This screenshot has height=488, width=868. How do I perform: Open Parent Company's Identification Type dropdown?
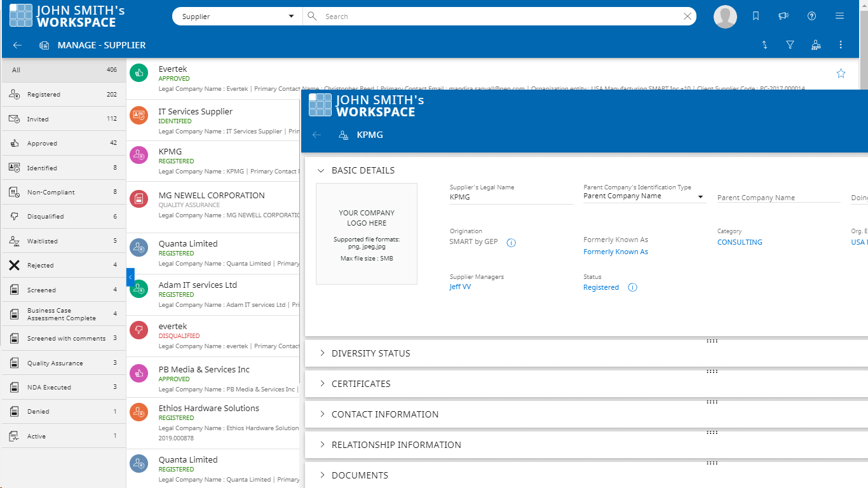click(644, 196)
